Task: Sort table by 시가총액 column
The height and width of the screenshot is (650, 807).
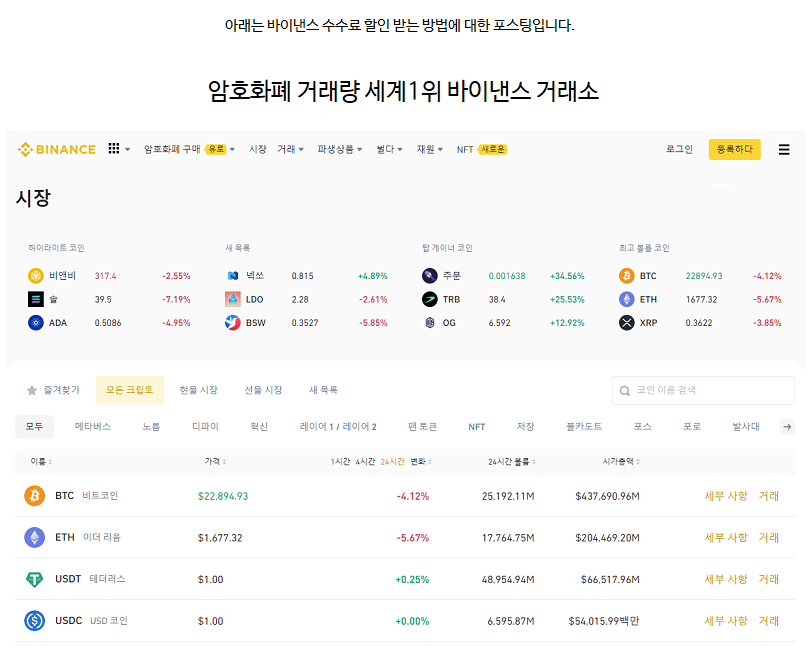Action: point(621,461)
